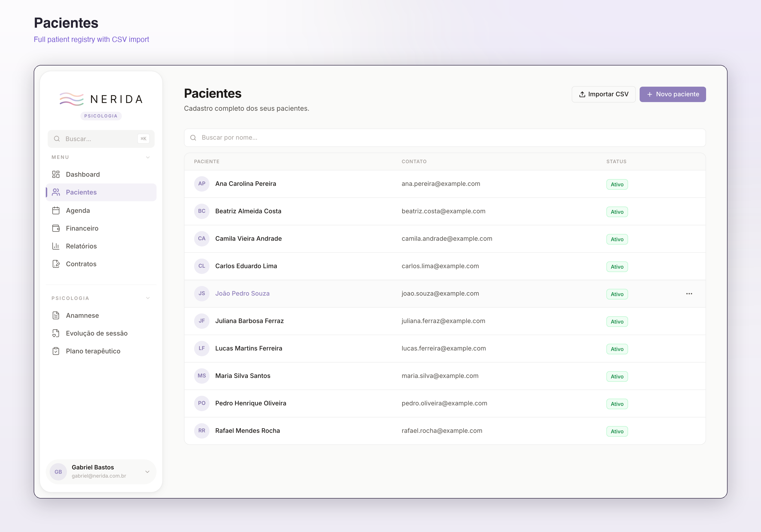Click the Relatórios bar chart icon
Image resolution: width=761 pixels, height=532 pixels.
point(56,246)
